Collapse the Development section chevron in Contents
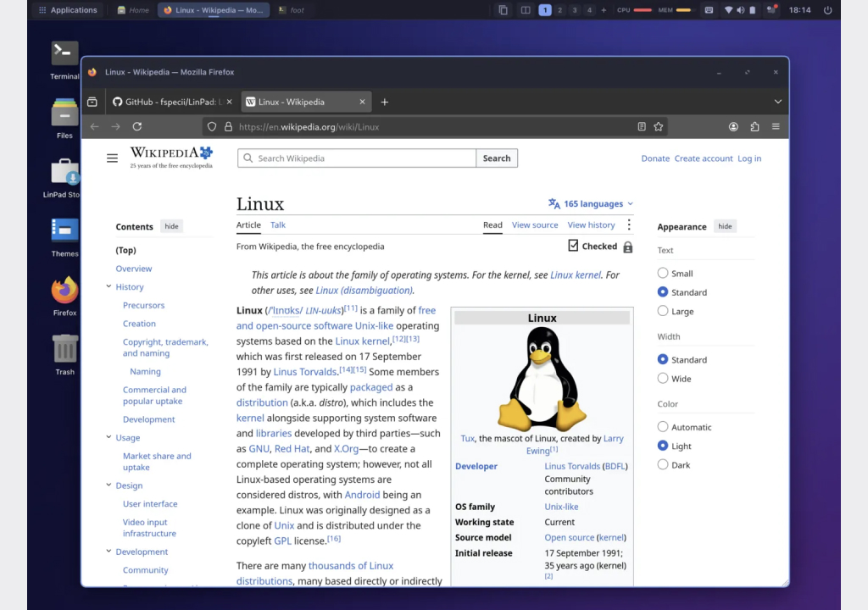This screenshot has height=610, width=868. 108,551
